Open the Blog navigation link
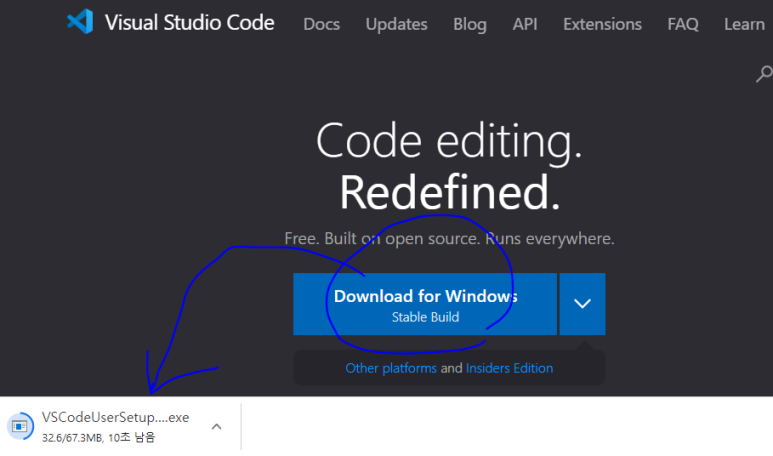 click(x=470, y=24)
